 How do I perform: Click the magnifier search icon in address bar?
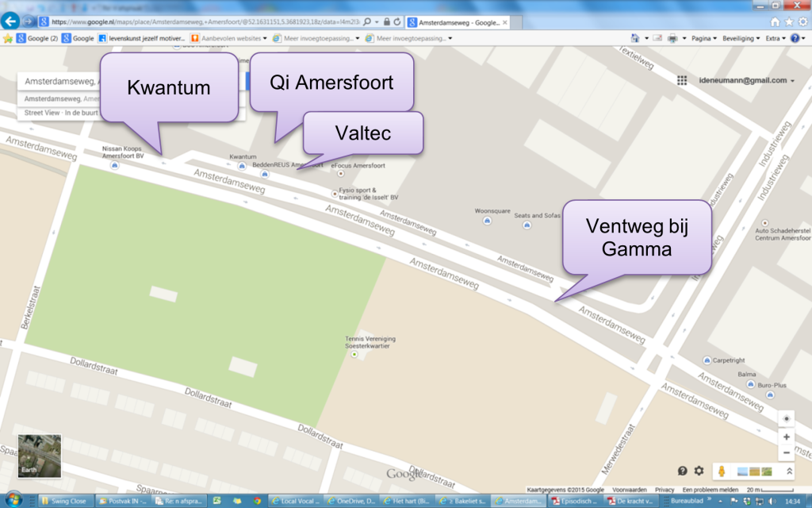pos(367,21)
